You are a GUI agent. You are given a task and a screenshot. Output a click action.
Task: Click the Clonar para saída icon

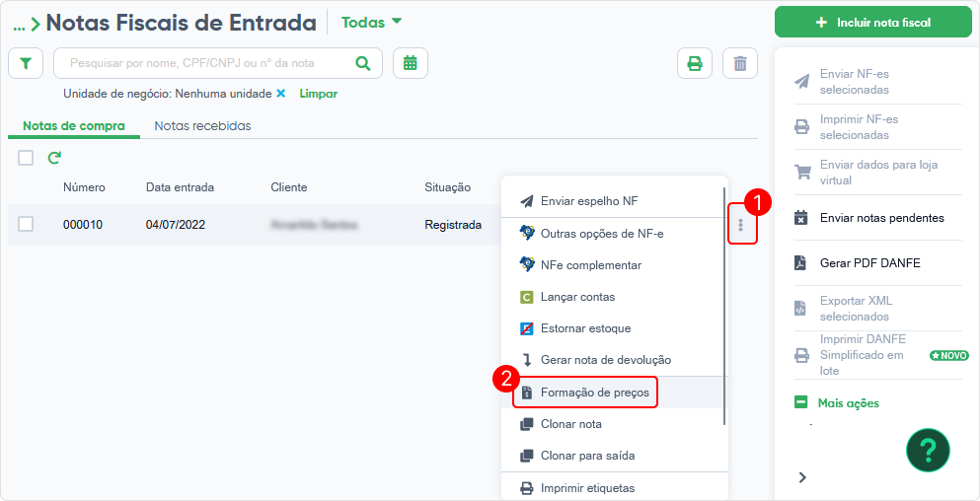point(527,456)
